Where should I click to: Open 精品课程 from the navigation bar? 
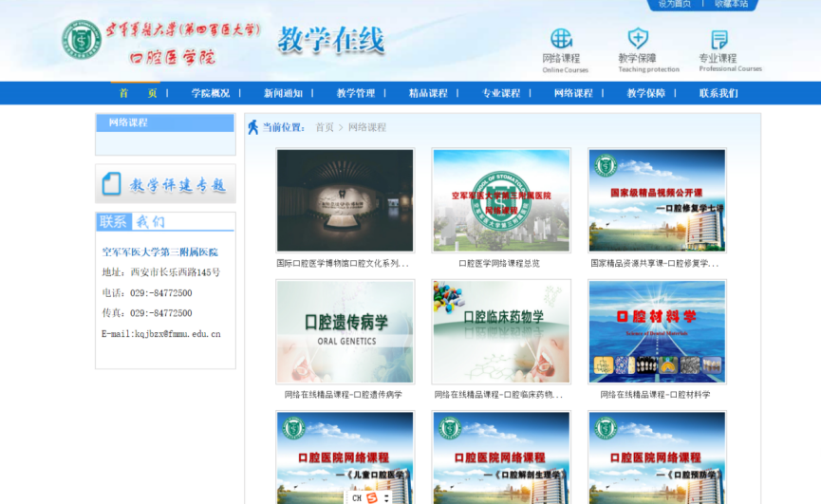click(x=428, y=93)
